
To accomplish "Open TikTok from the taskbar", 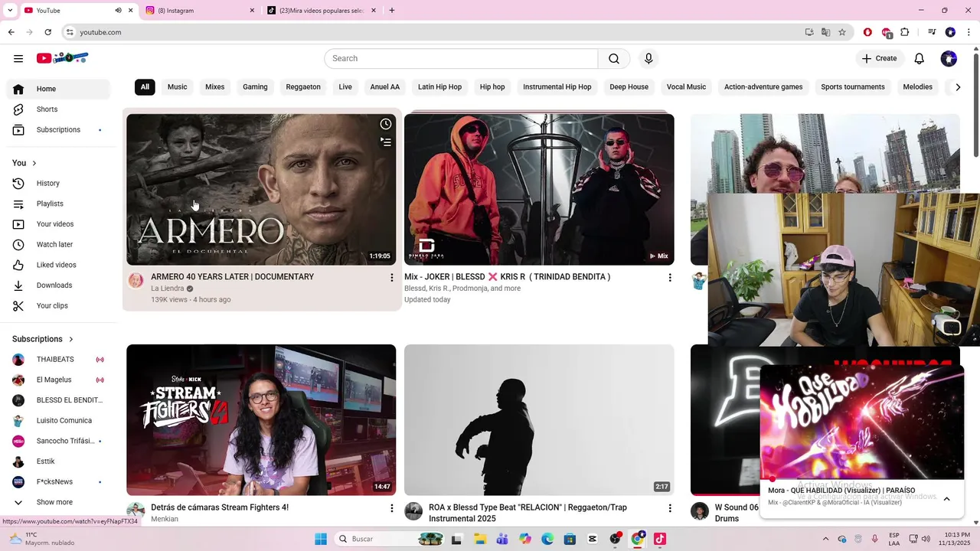I will tap(660, 539).
